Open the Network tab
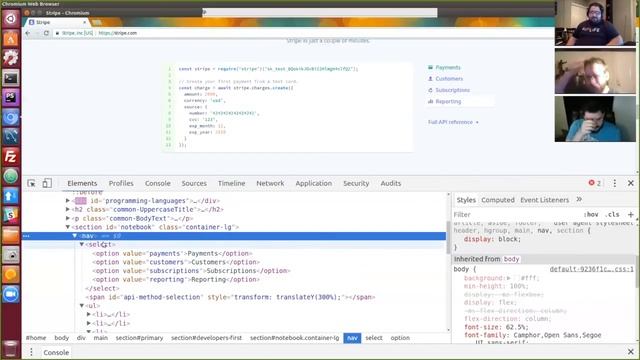640x360 pixels. click(x=270, y=183)
